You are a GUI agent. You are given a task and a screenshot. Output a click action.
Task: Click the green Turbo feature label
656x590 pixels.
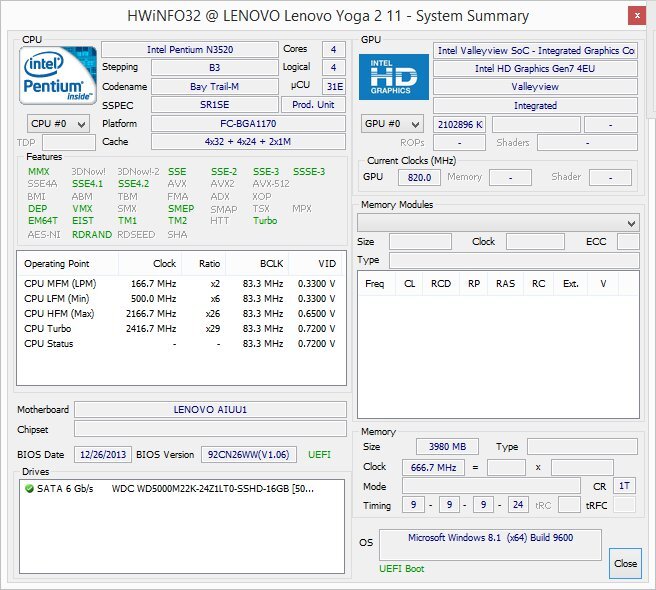265,221
